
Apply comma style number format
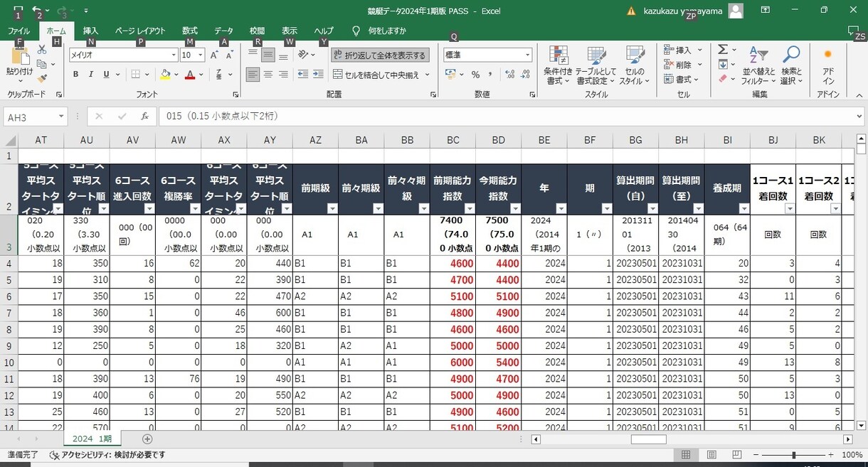[491, 74]
